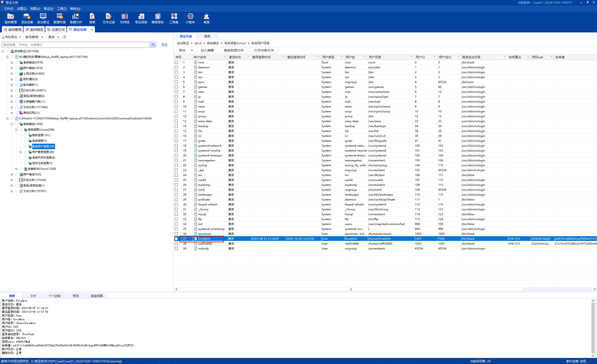Tick the 系统用户信息(39) tree checkbox
Image resolution: width=597 pixels, height=364 pixels.
tap(25, 146)
